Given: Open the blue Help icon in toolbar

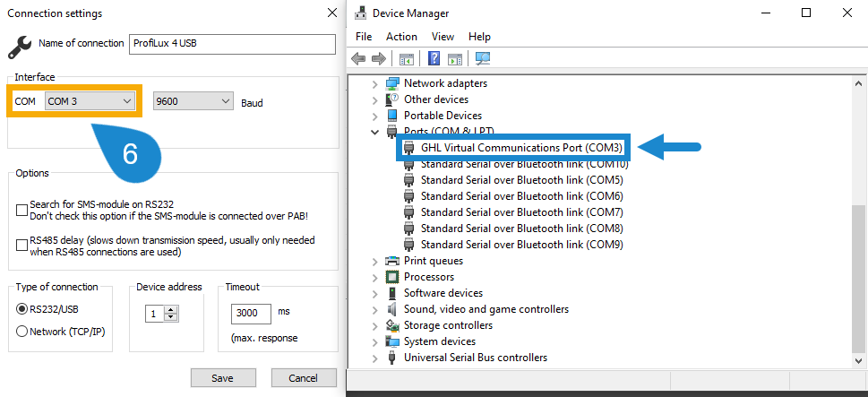Looking at the screenshot, I should click(434, 58).
